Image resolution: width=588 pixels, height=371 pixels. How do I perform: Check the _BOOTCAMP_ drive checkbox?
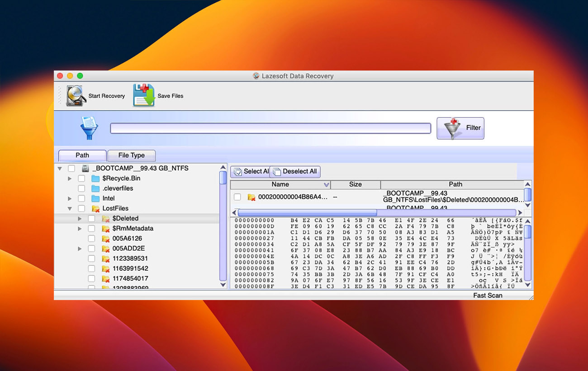click(x=71, y=168)
